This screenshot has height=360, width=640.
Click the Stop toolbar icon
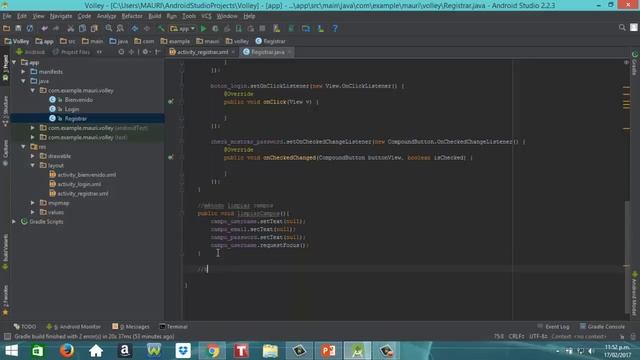point(262,29)
